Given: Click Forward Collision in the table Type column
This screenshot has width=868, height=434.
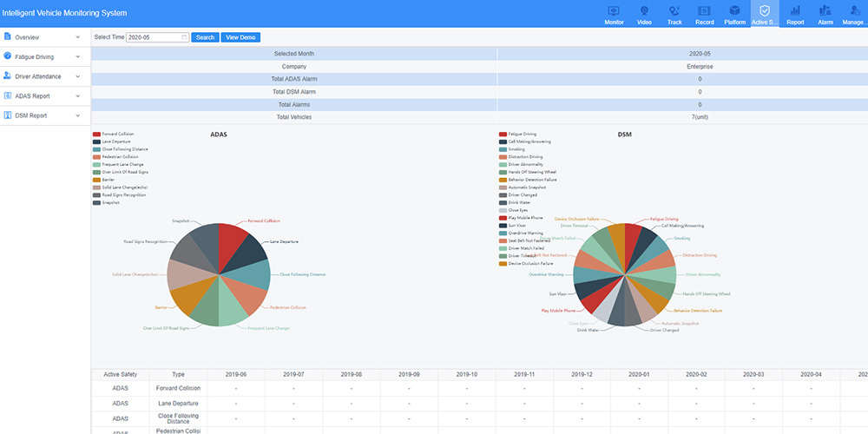Looking at the screenshot, I should click(x=178, y=388).
